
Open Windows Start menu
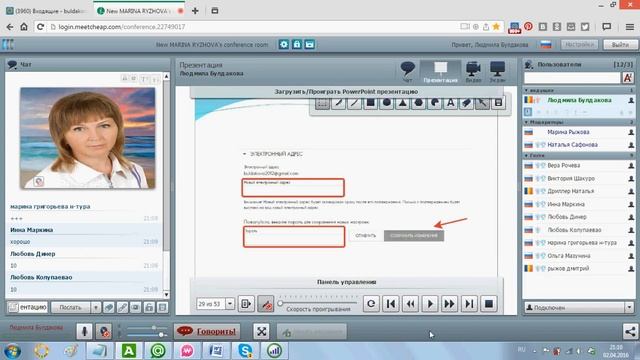[x=12, y=351]
